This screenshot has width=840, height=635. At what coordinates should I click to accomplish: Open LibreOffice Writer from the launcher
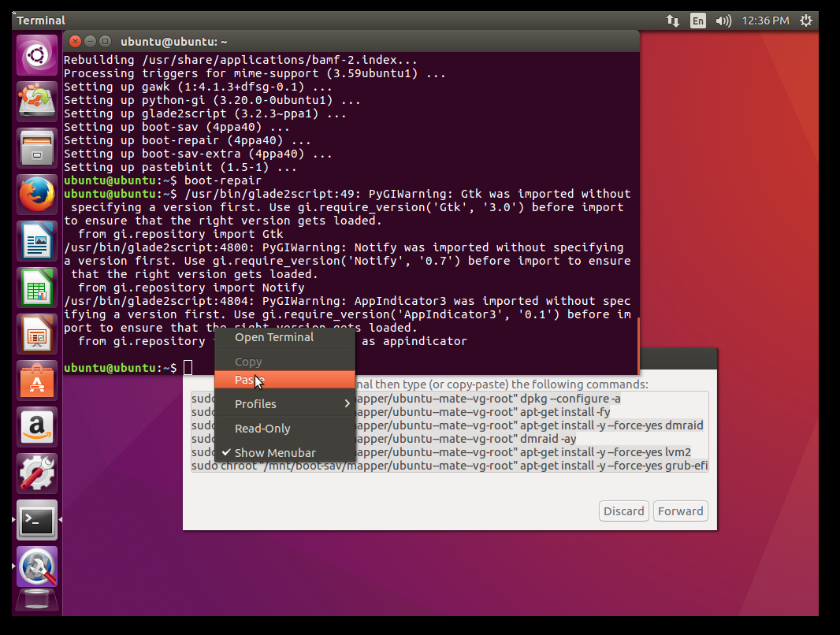pos(37,241)
